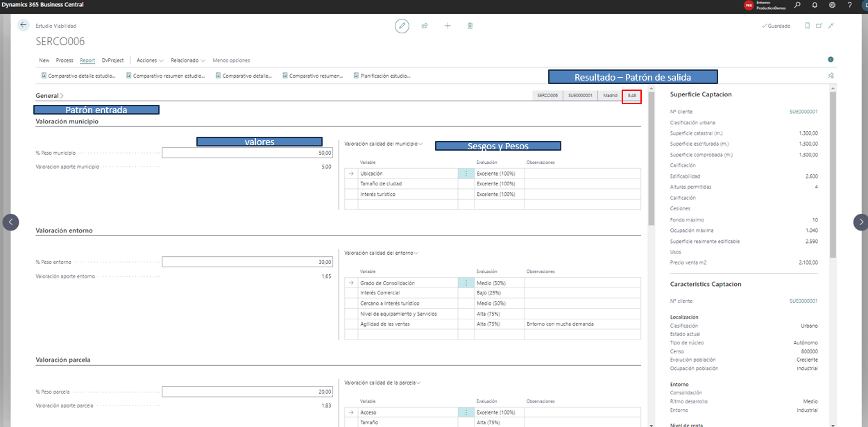
Task: Click the pin action bar icon
Action: (831, 76)
